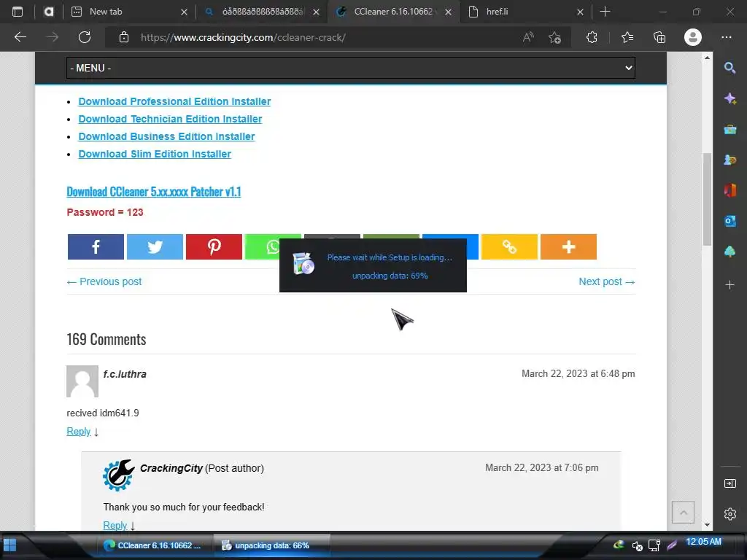
Task: Open Download CCleaner 5.xx.xxxx Patcher v1.1
Action: click(154, 192)
